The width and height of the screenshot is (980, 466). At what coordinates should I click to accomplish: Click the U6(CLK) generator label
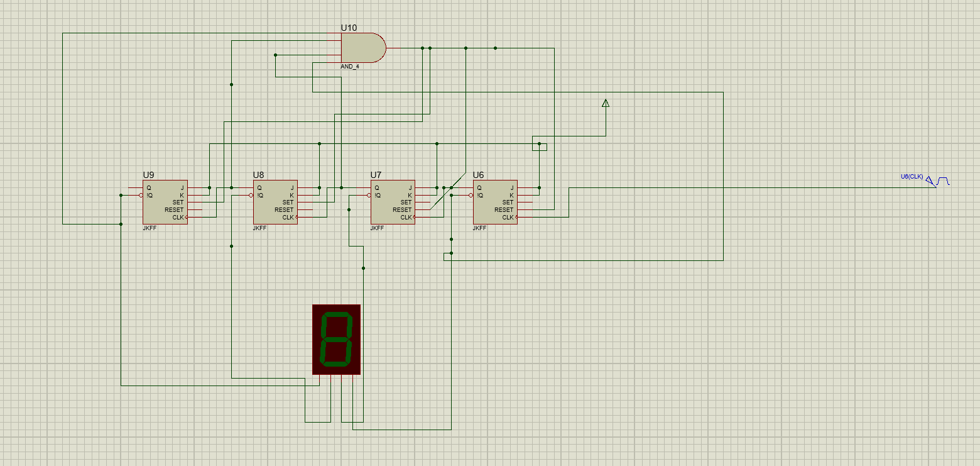(x=912, y=177)
